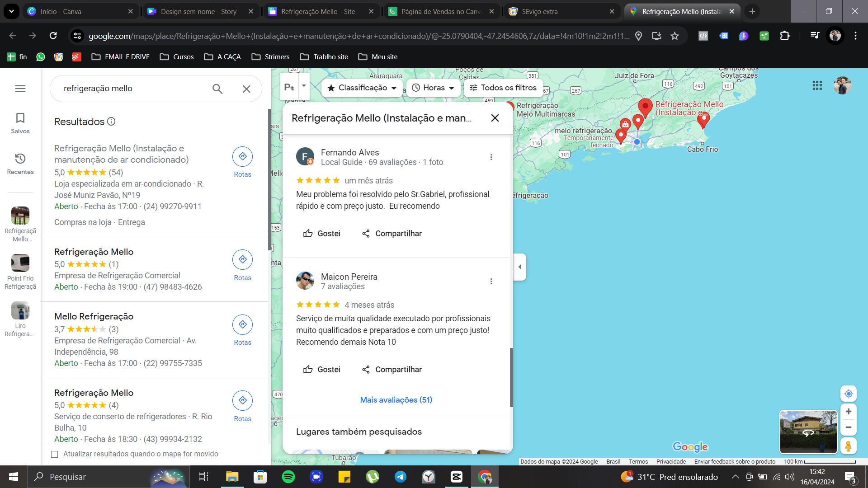Image resolution: width=868 pixels, height=488 pixels.
Task: Open Google apps grid
Action: point(817,85)
